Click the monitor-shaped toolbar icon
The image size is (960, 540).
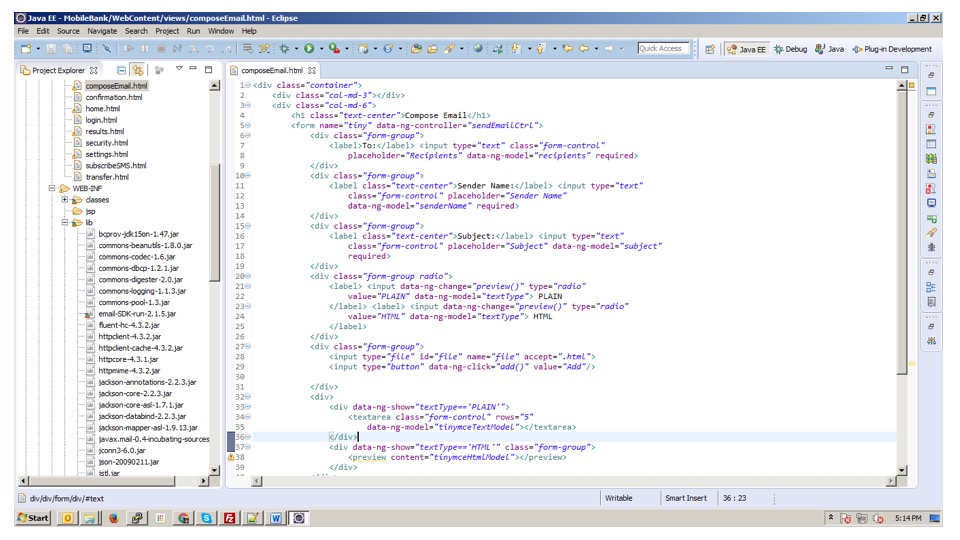coord(87,48)
